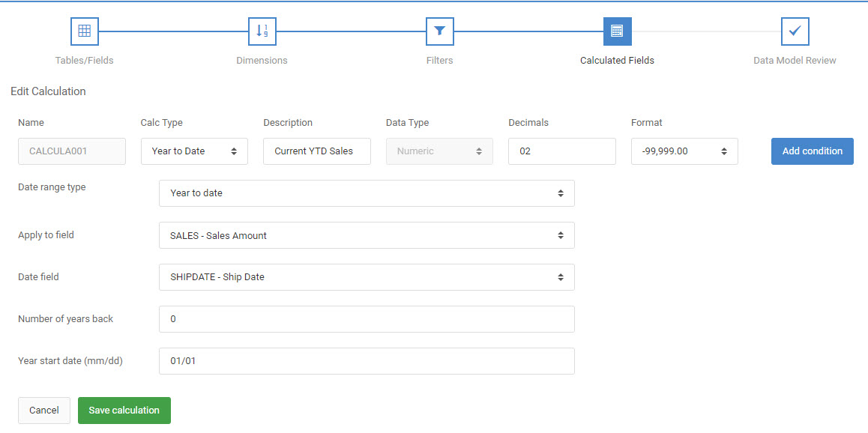Expand the Date range type dropdown
The width and height of the screenshot is (868, 433).
click(367, 193)
